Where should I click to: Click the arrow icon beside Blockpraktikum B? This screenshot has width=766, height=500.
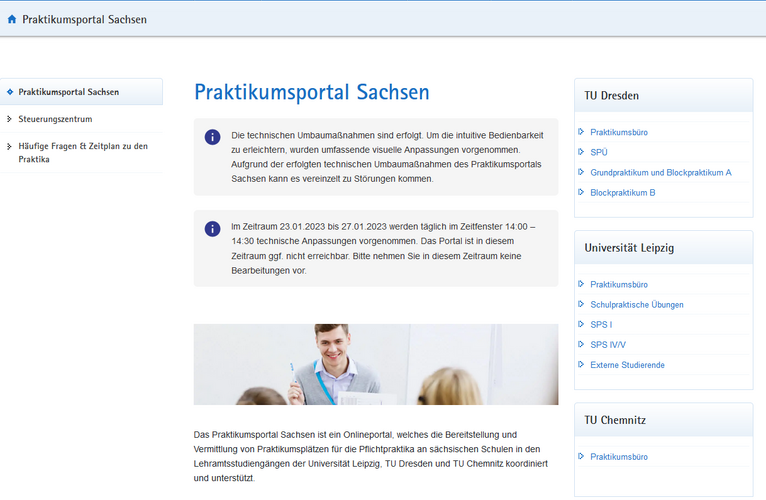click(581, 192)
